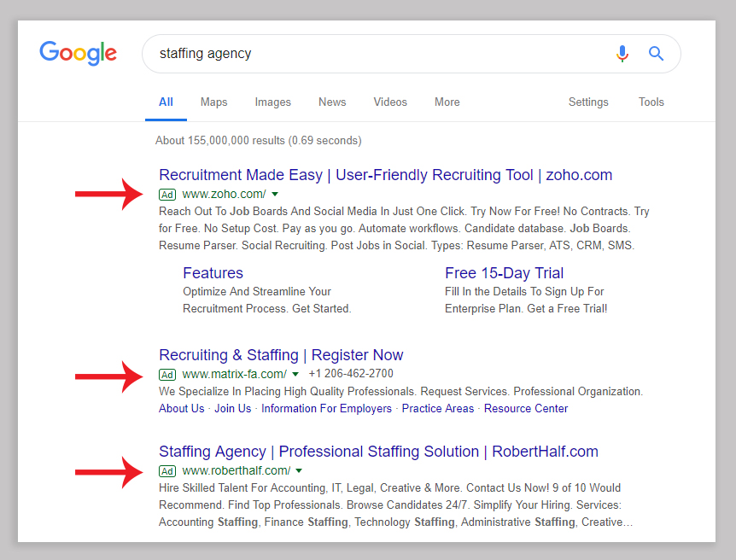Open the Practice Areas sitelink
This screenshot has height=560, width=736.
pyautogui.click(x=438, y=408)
